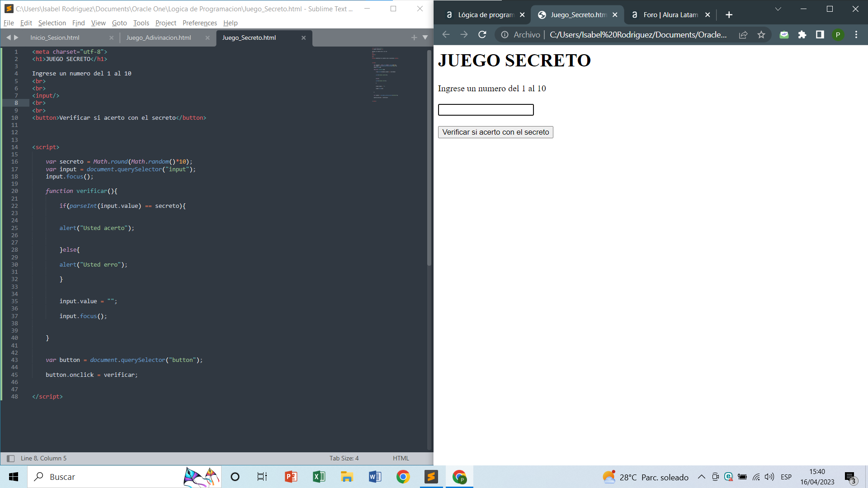Toggle the side bar status icon
The height and width of the screenshot is (488, 868).
[x=11, y=458]
